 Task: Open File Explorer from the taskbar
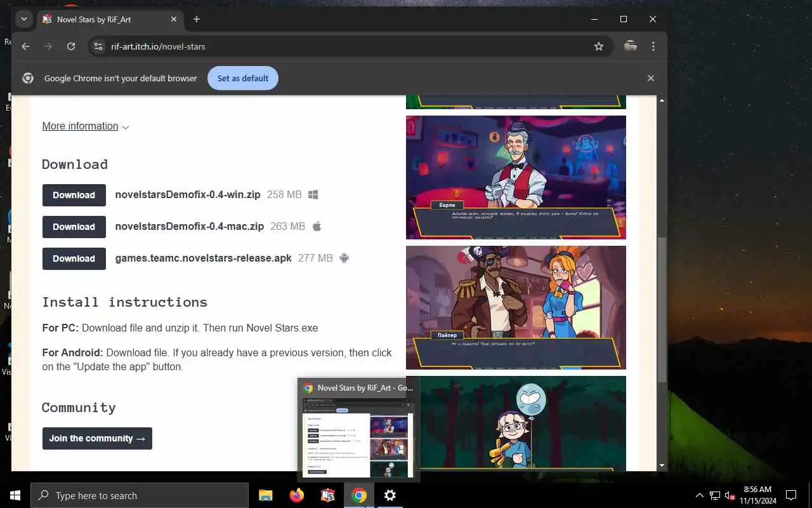(265, 495)
